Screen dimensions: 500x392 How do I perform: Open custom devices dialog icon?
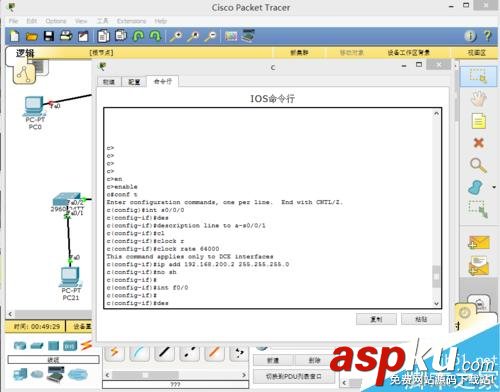point(248,36)
